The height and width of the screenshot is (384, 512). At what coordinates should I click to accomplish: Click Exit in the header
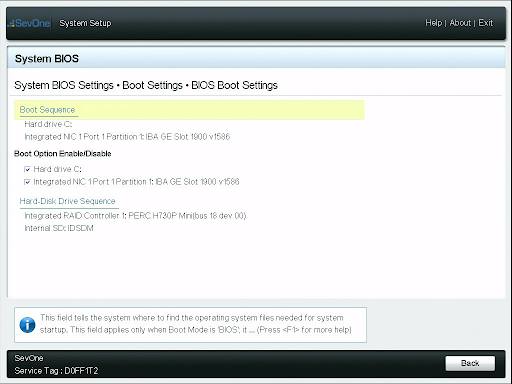pos(485,23)
